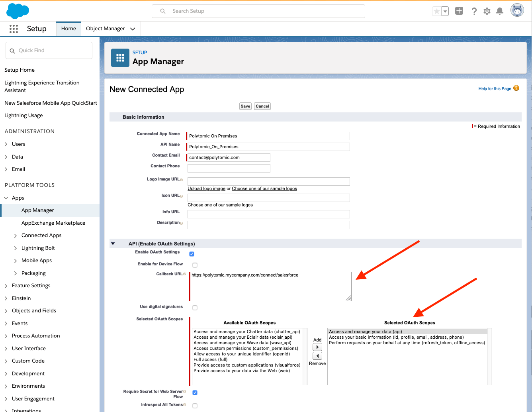Click the Callback URL text area
Image resolution: width=532 pixels, height=412 pixels.
pyautogui.click(x=271, y=286)
